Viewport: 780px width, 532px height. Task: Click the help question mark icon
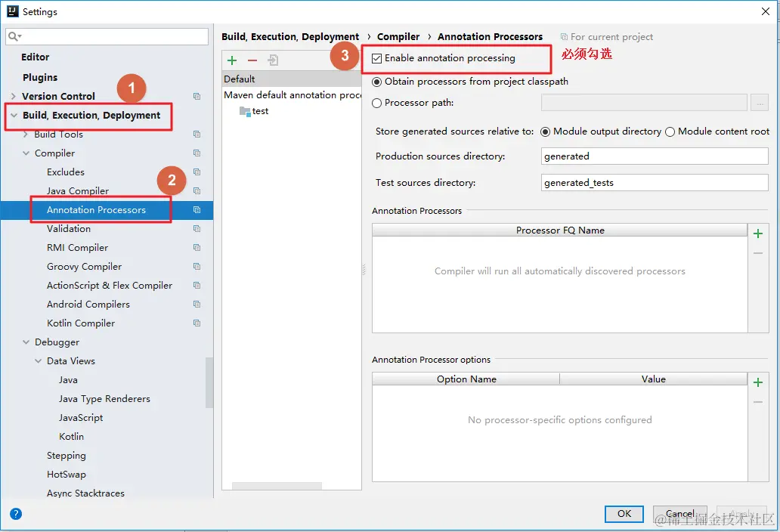16,514
